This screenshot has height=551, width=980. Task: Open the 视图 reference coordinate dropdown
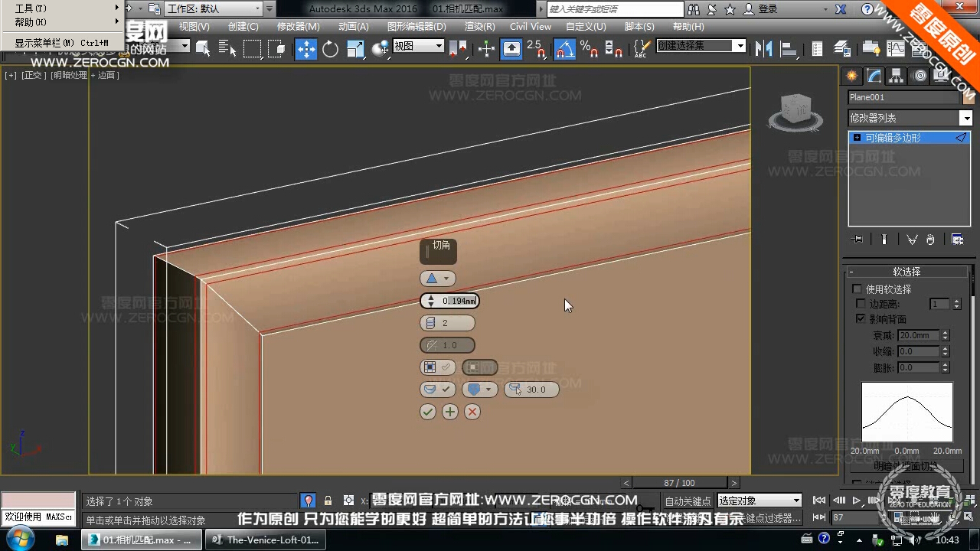418,46
